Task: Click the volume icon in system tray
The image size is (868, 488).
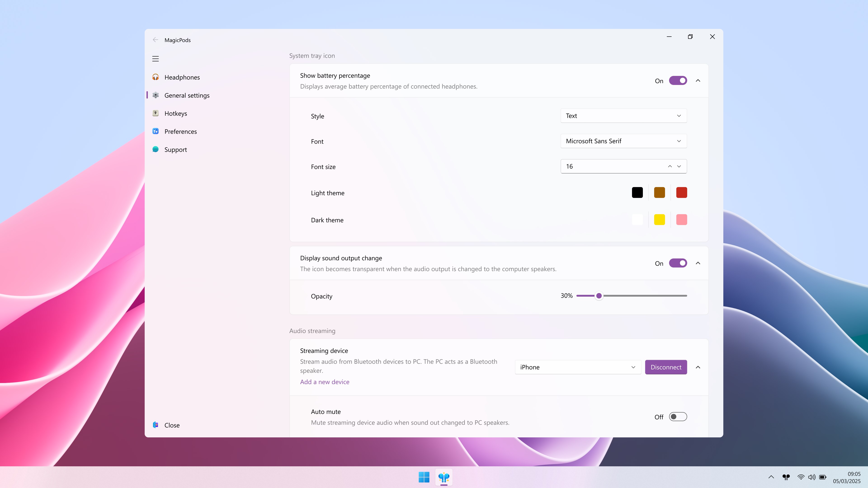Action: click(x=812, y=477)
